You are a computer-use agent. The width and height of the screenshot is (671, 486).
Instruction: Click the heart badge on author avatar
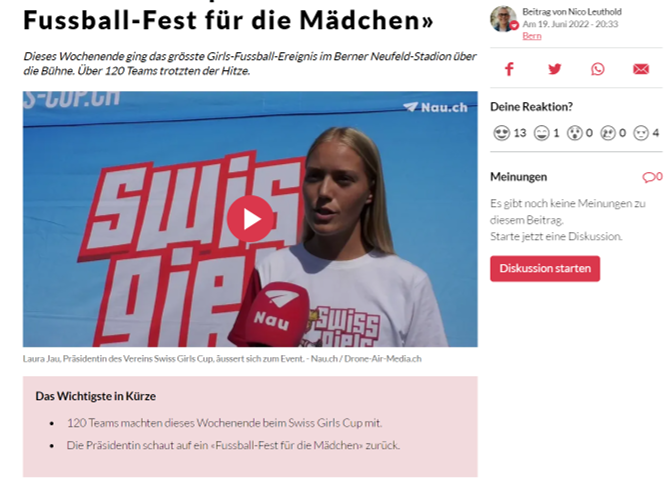514,26
